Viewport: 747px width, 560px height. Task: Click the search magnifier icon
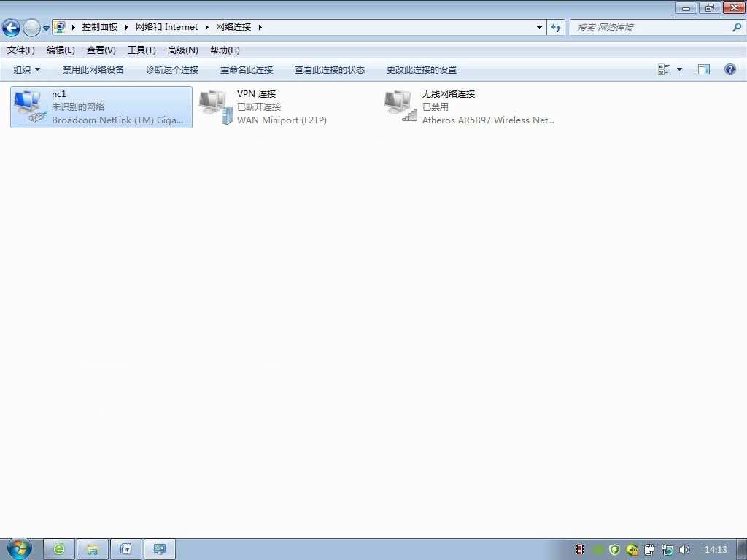[737, 28]
